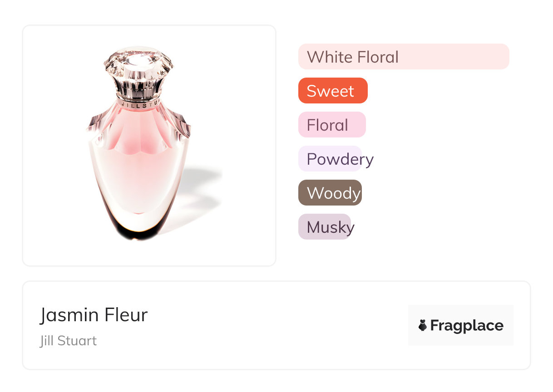
Task: Click the engraved JILL STUART collar on bottle
Action: [x=139, y=103]
